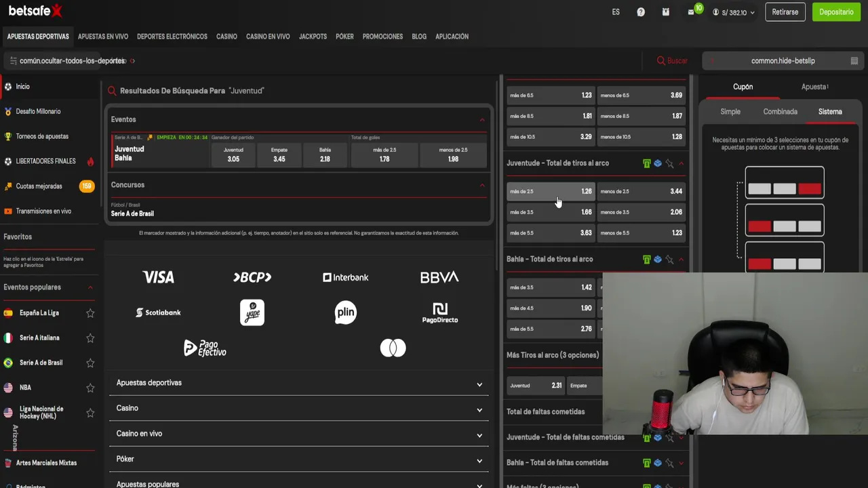Click blue cube icon in Bahía faltas cometidas
Viewport: 868px width, 488px height.
(x=658, y=463)
